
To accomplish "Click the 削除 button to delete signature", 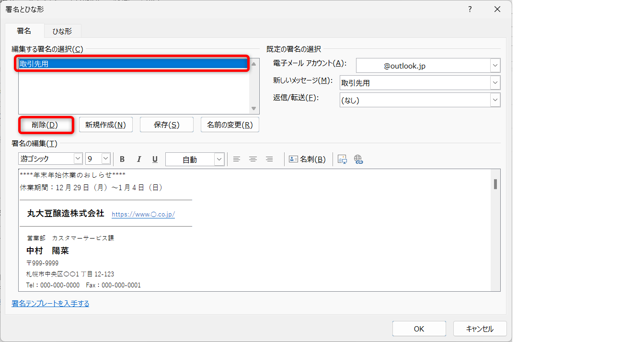I will coord(45,125).
